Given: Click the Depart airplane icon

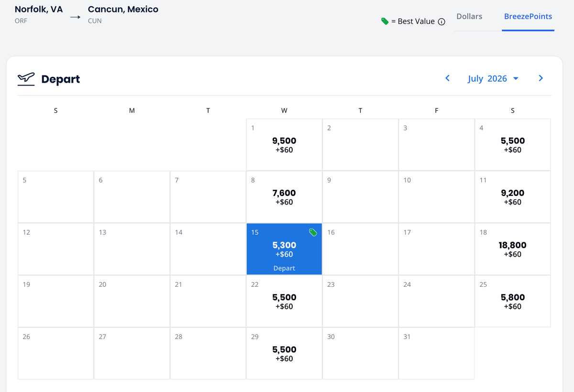Looking at the screenshot, I should pyautogui.click(x=26, y=79).
